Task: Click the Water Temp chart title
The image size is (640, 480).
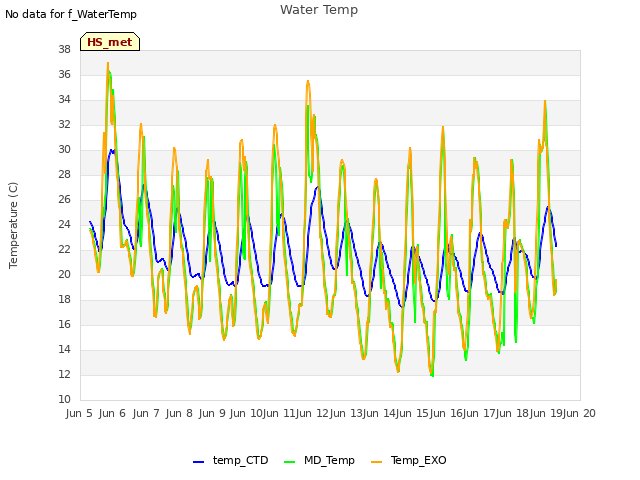Action: tap(319, 9)
